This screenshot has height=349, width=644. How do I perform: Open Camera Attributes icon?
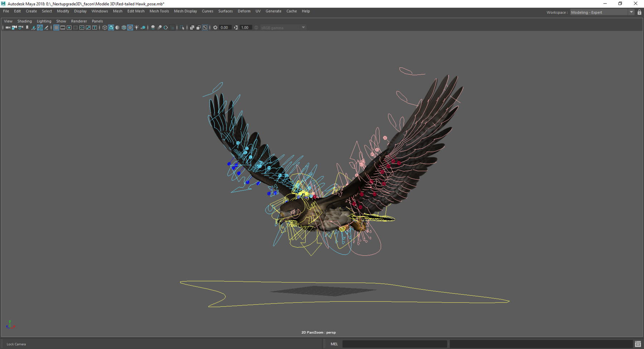pyautogui.click(x=21, y=28)
